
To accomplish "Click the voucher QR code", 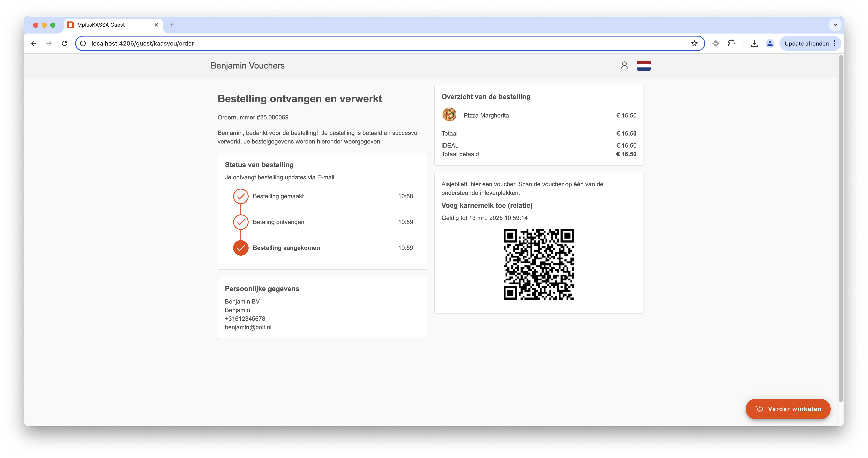I will (x=539, y=265).
